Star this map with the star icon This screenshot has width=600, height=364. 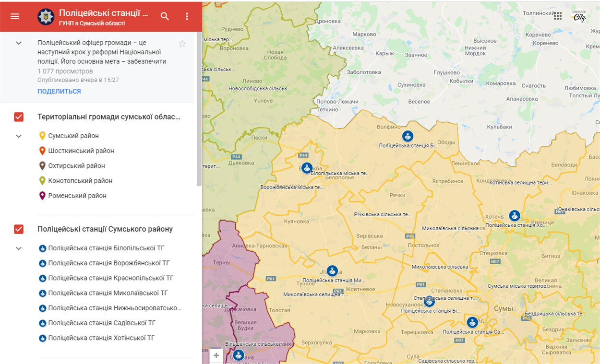tap(182, 44)
